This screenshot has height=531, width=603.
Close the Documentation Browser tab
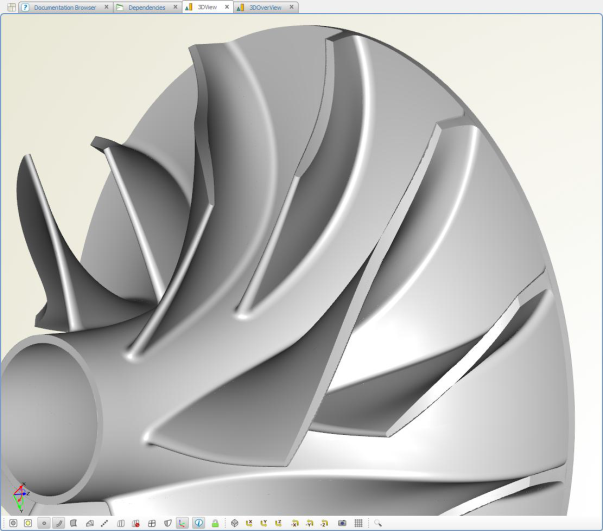tap(105, 7)
